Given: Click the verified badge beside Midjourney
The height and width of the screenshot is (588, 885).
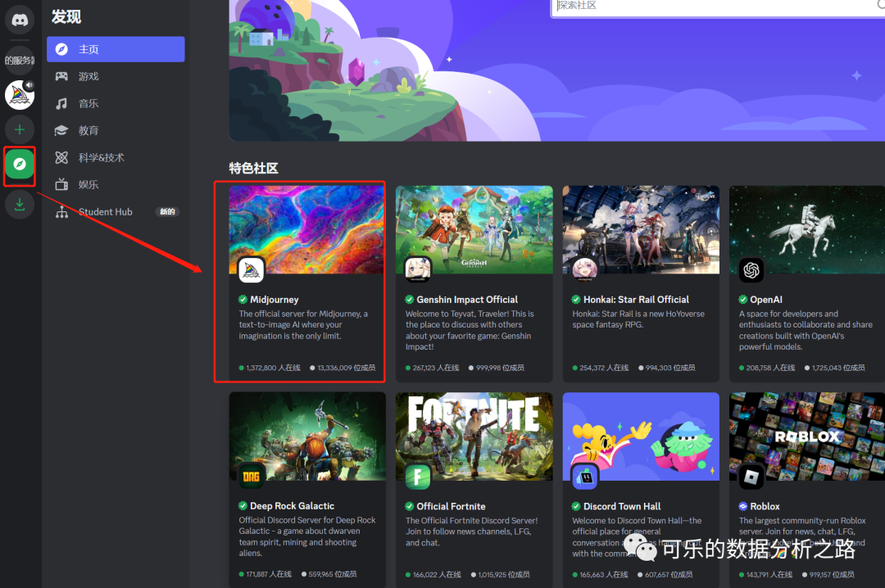Looking at the screenshot, I should point(243,300).
